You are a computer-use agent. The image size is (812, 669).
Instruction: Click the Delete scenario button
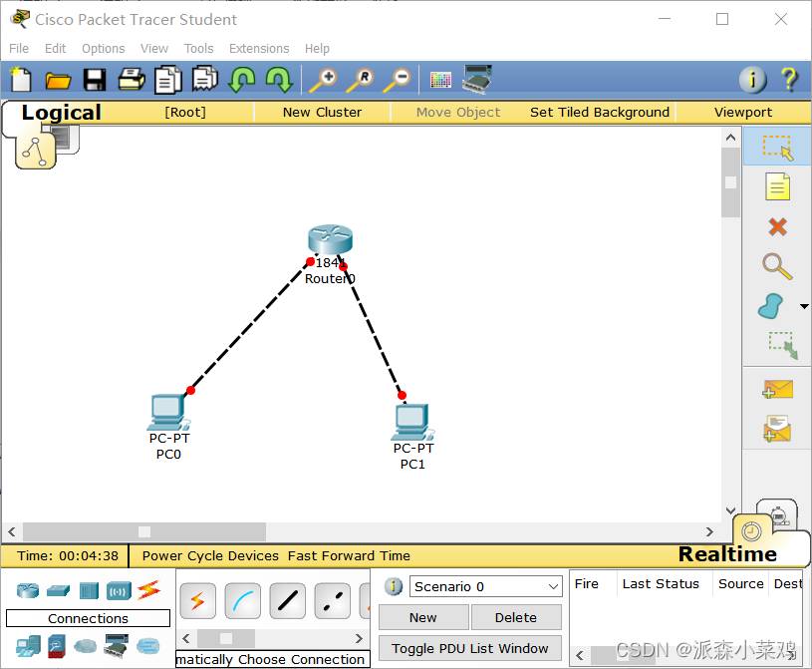[516, 617]
